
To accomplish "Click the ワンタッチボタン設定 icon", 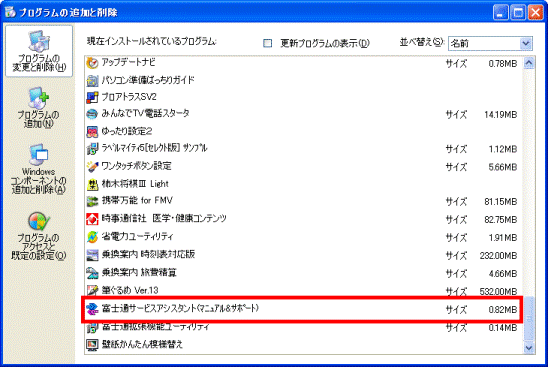I will coord(92,166).
